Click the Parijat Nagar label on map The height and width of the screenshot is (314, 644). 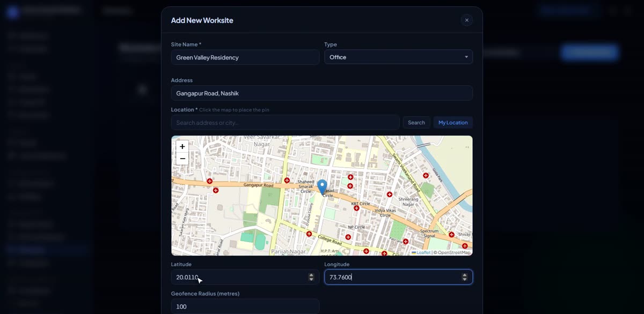[x=288, y=251]
